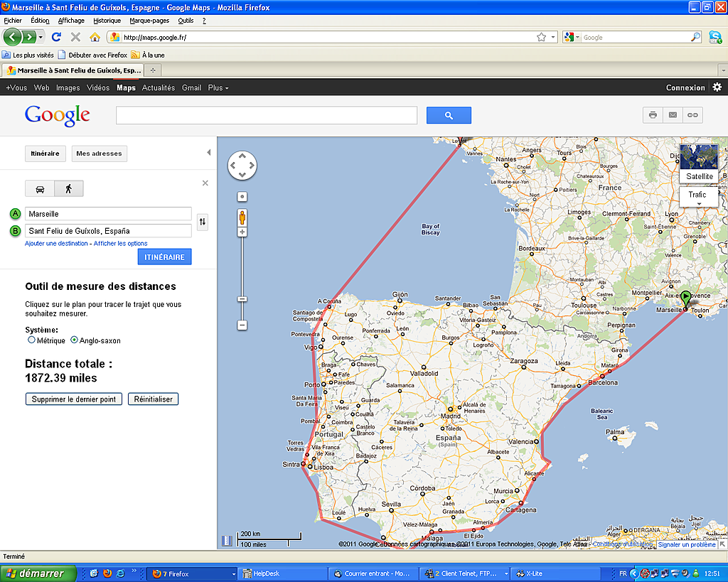
Task: Click the show my location button on the map
Action: tap(242, 197)
